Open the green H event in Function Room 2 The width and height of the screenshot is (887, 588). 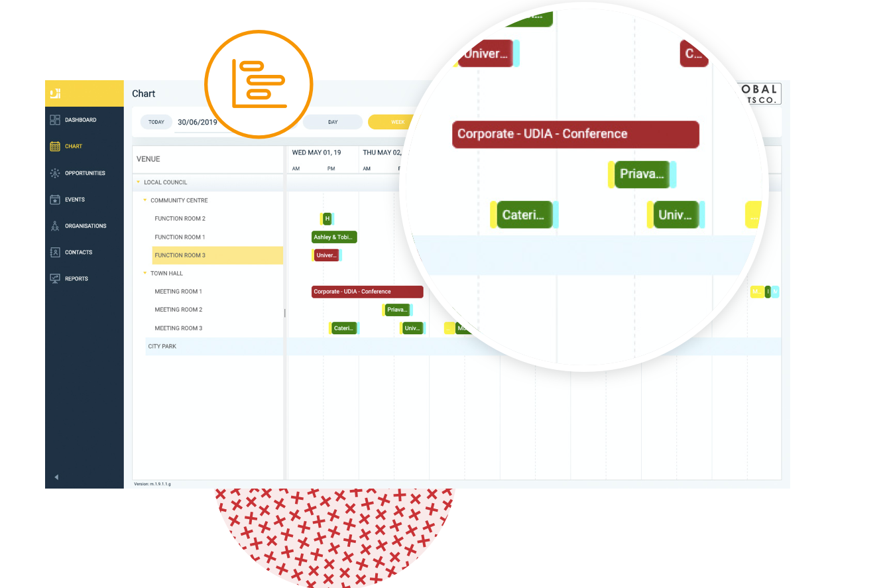[x=327, y=219]
